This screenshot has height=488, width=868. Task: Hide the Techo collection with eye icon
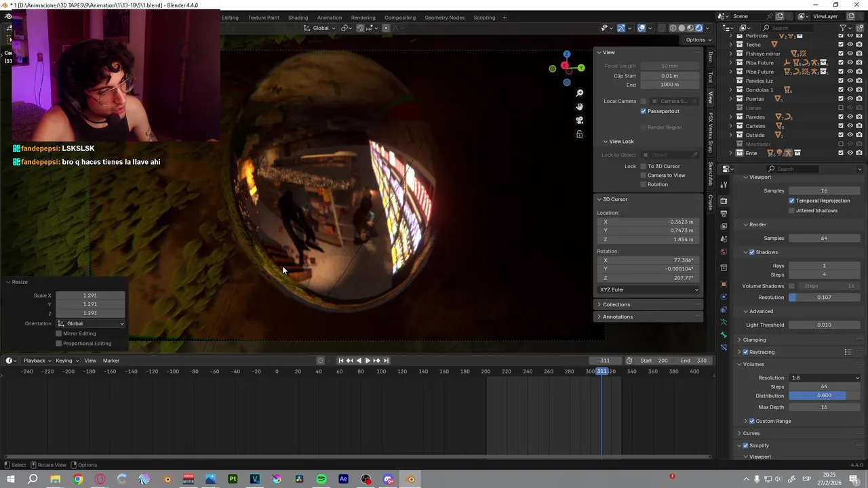pos(850,45)
